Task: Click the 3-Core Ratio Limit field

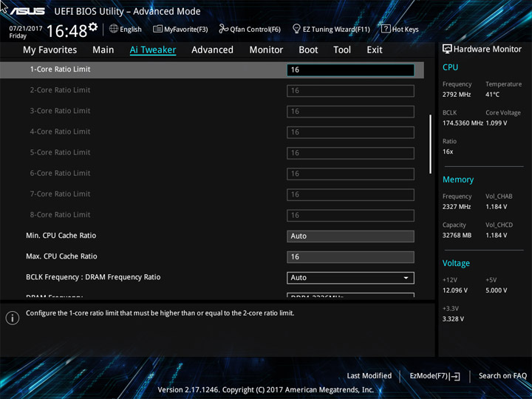Action: pyautogui.click(x=350, y=112)
